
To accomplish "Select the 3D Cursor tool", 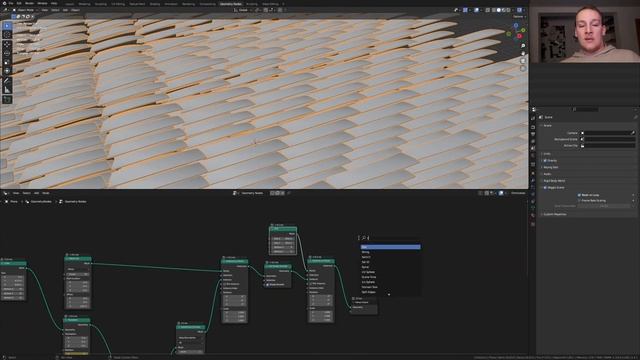I will click(x=7, y=35).
